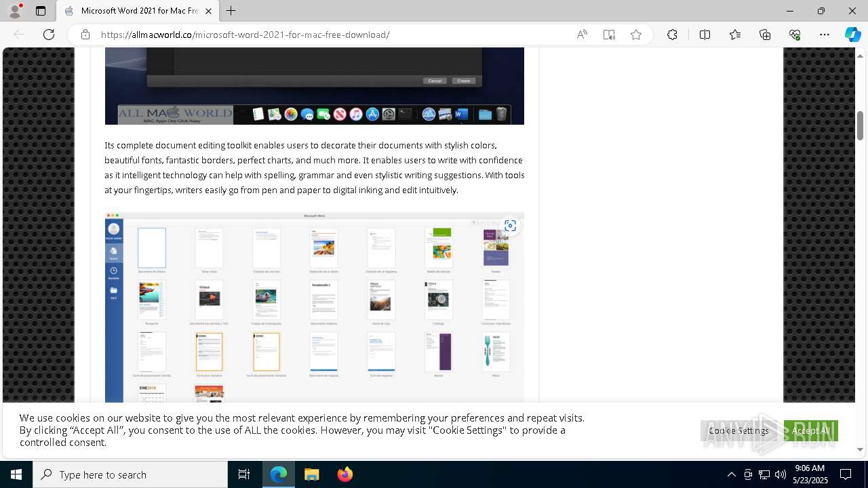The image size is (868, 488).
Task: Open Settings and more menu
Action: pyautogui.click(x=825, y=35)
